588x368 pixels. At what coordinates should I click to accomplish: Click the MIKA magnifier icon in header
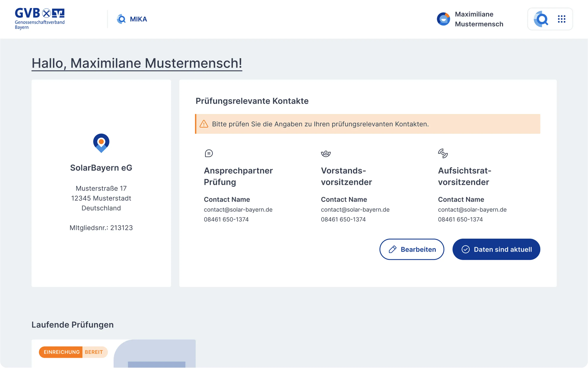[121, 19]
